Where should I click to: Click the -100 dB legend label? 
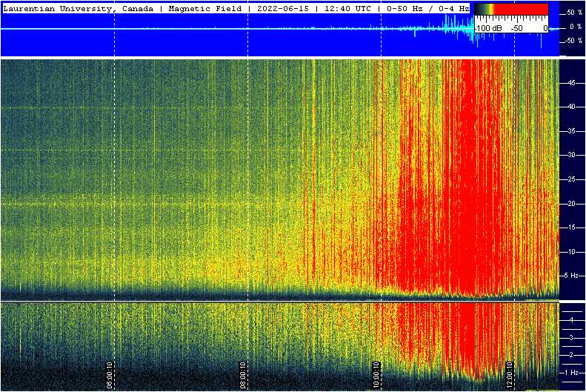coord(487,28)
